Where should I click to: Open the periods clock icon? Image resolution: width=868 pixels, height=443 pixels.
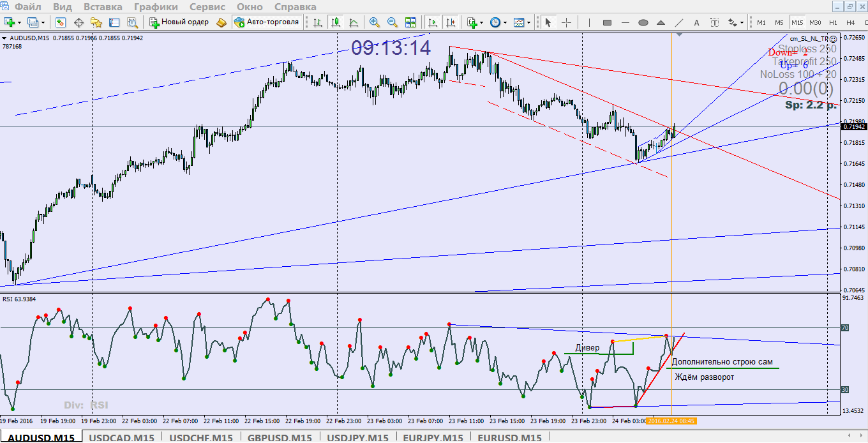(495, 22)
